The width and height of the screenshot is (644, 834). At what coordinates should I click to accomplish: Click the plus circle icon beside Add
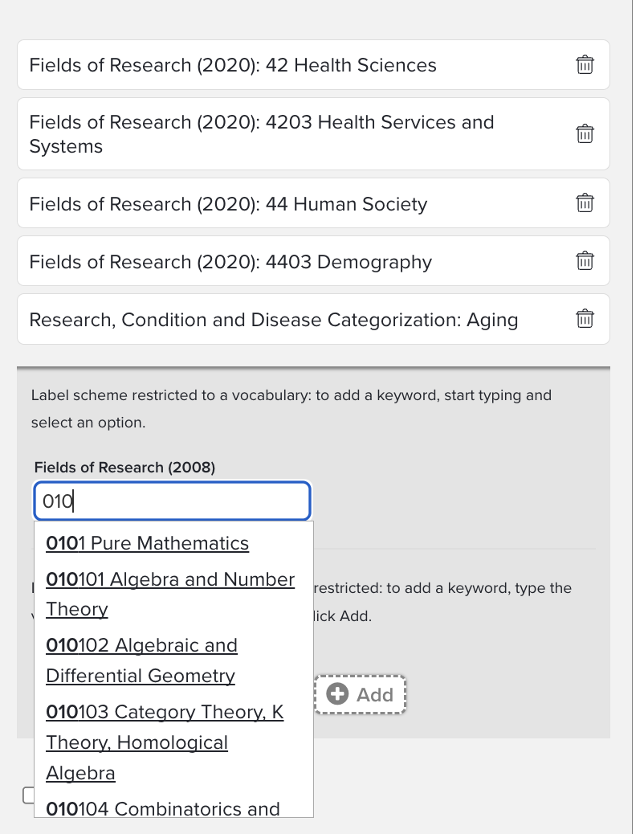click(x=338, y=694)
